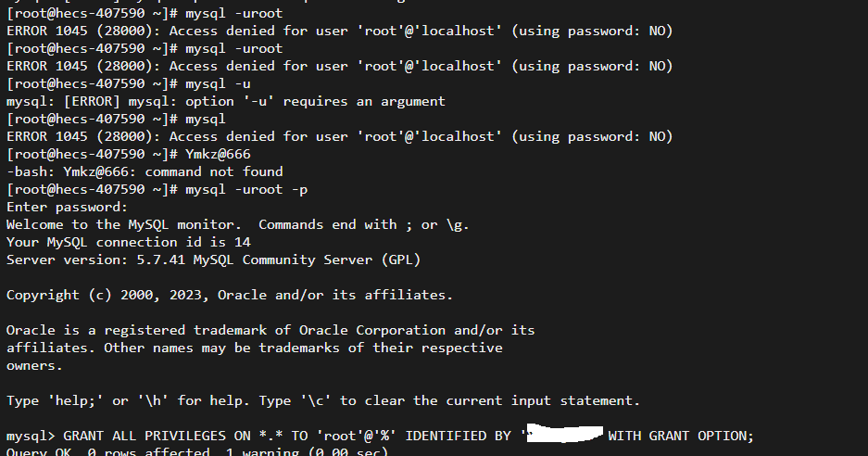
Task: Click the "Type 'help;' or '\h'" help line
Action: tap(323, 400)
